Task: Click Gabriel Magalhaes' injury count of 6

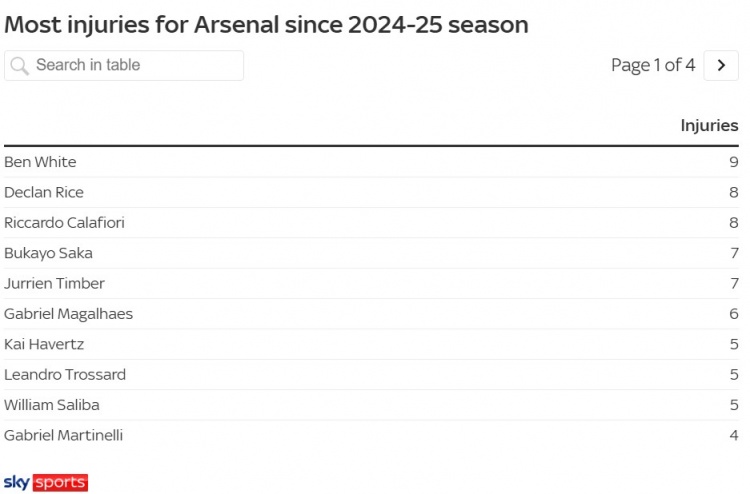Action: (x=733, y=314)
